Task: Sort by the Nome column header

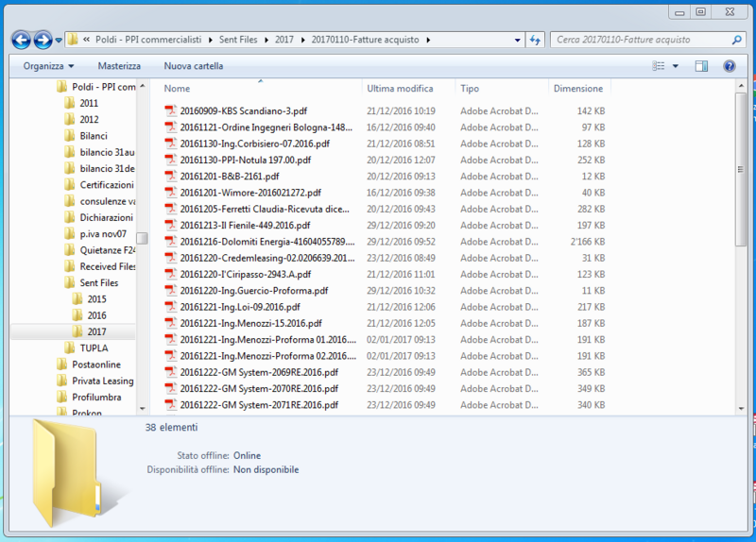Action: (177, 89)
